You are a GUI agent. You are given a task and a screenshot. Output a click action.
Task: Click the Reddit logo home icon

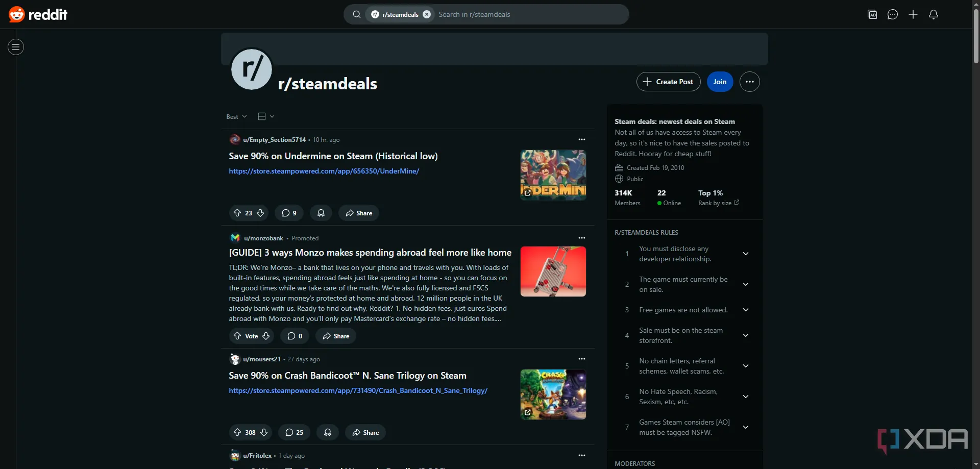(38, 14)
